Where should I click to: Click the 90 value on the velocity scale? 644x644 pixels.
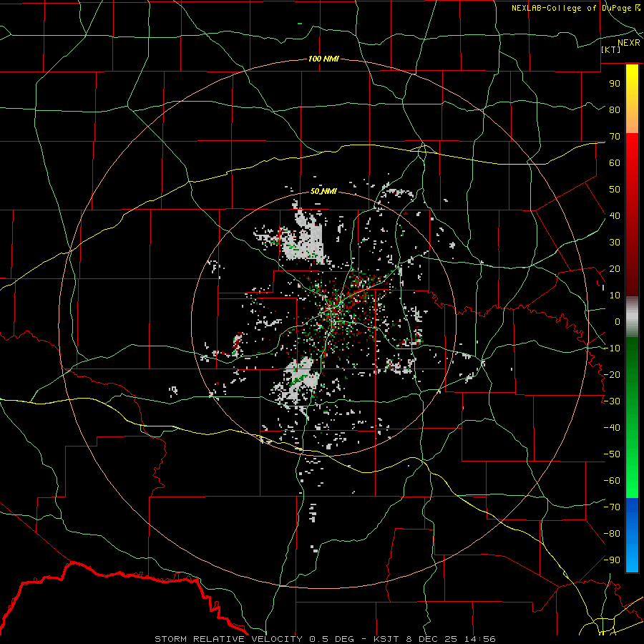[615, 84]
